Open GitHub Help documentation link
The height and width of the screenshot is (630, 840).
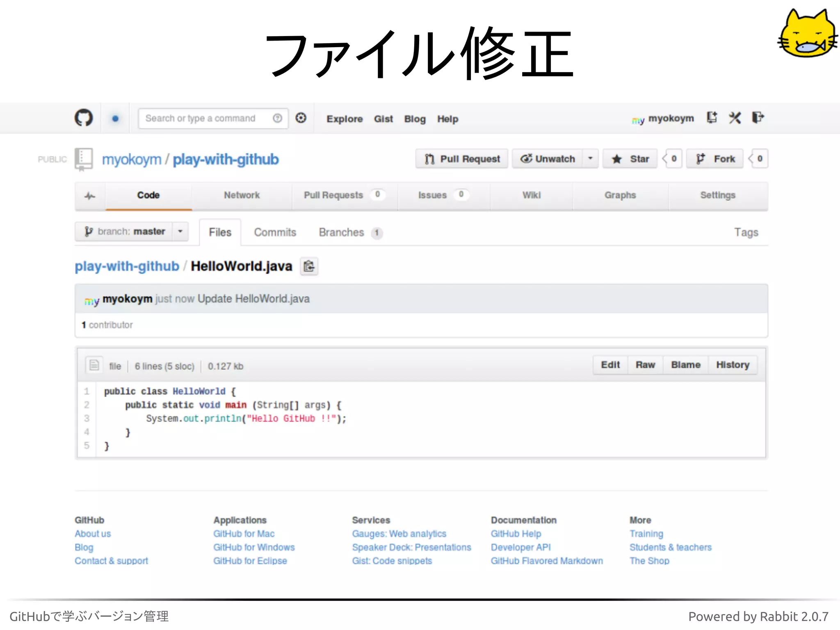[x=516, y=534]
